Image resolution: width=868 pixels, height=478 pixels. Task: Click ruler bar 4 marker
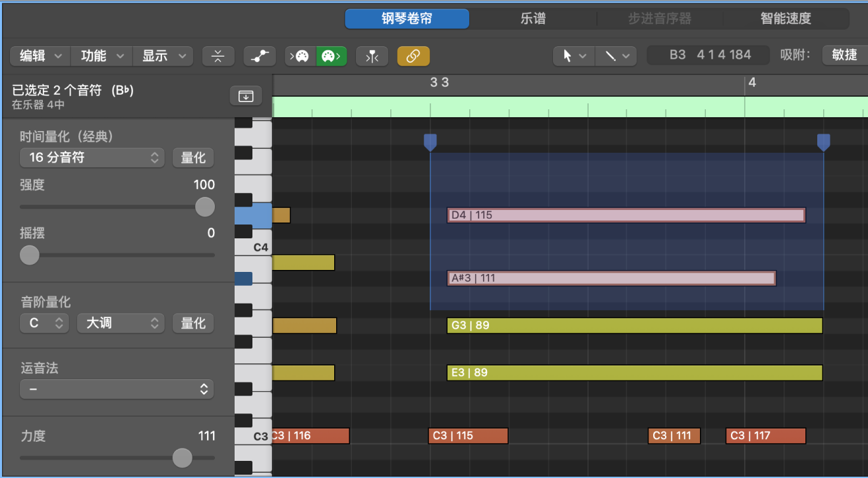pyautogui.click(x=752, y=83)
